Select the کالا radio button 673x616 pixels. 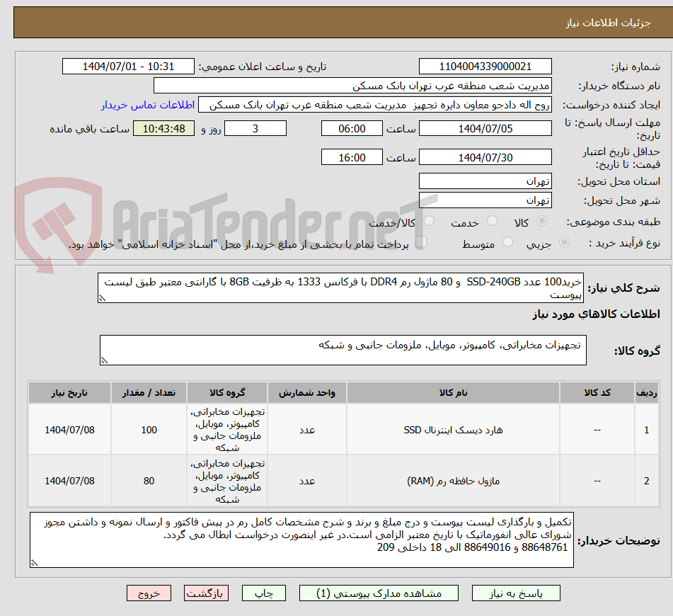pyautogui.click(x=543, y=219)
